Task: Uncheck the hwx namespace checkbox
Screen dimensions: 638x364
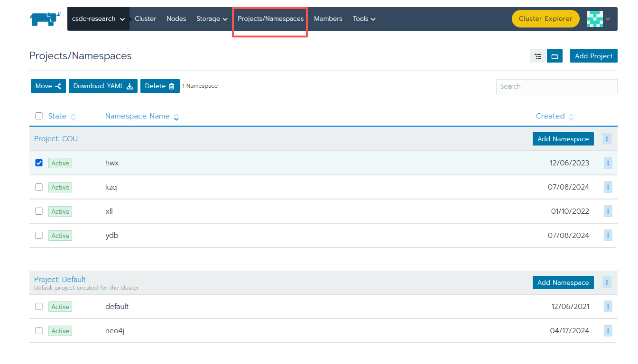Action: pos(39,163)
